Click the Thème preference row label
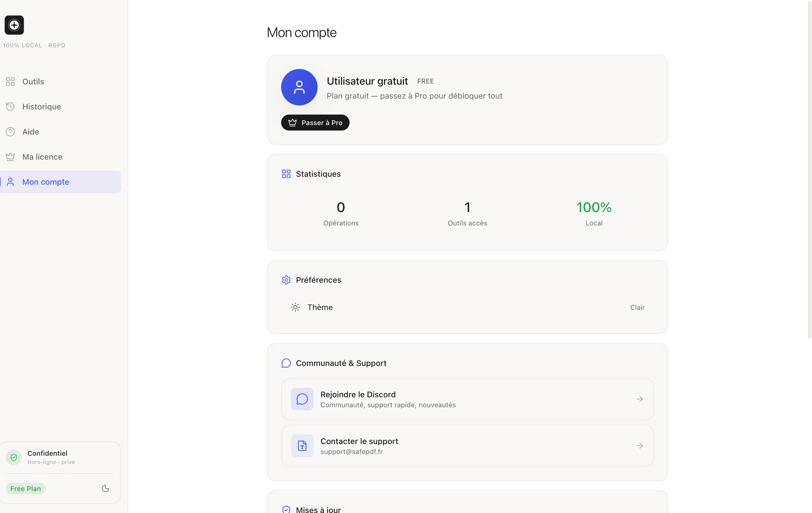The height and width of the screenshot is (513, 812). point(320,307)
